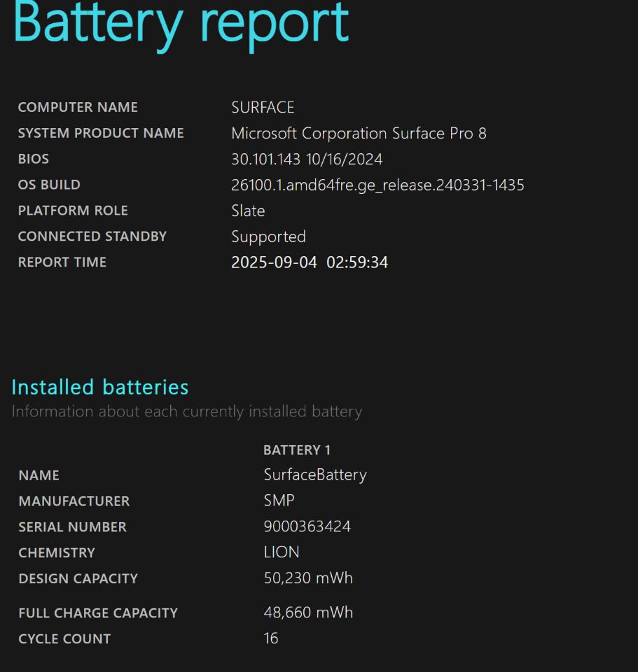Click the FULL CHARGE CAPACITY label
638x672 pixels.
(98, 613)
